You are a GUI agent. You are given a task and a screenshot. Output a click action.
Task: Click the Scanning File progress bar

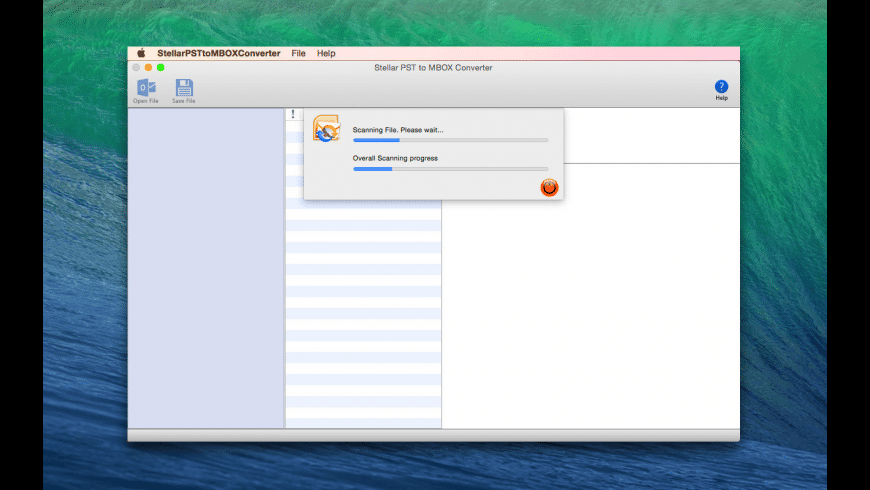(451, 140)
